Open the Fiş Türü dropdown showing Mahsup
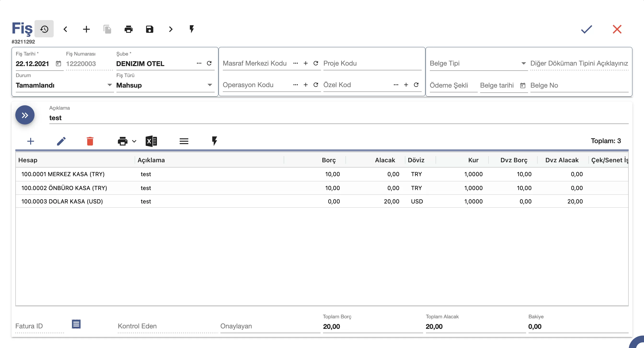644x348 pixels. coord(165,85)
